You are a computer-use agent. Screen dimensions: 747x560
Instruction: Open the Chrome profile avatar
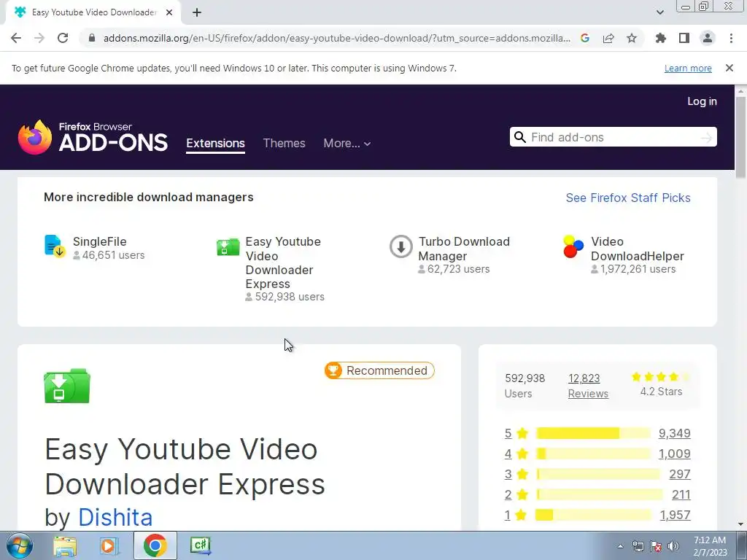[x=708, y=38]
